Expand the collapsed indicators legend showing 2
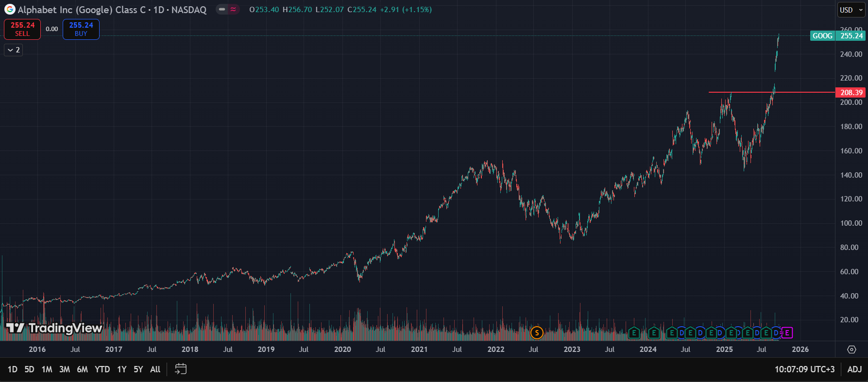 pyautogui.click(x=14, y=50)
